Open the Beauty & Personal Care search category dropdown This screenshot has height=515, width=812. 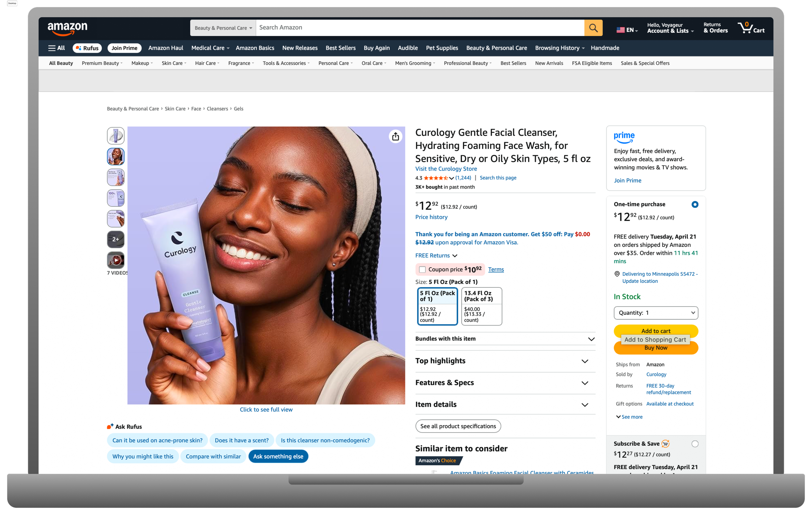tap(223, 28)
